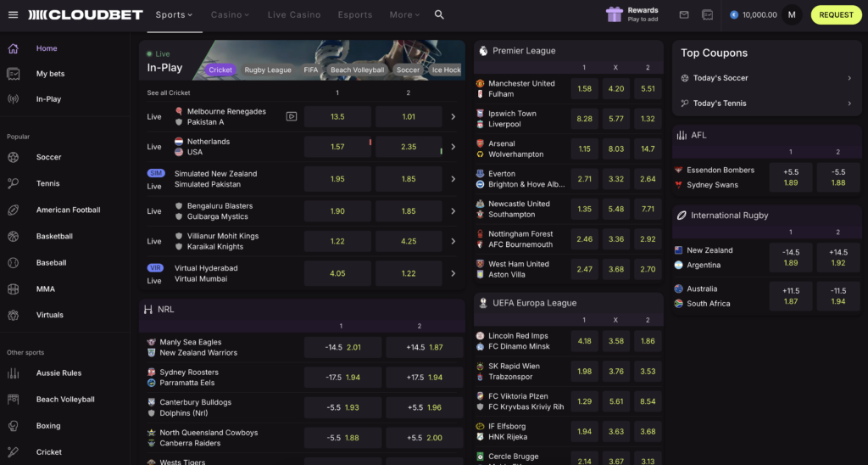Click the M profile avatar
Viewport: 868px width, 465px height.
[x=792, y=14]
